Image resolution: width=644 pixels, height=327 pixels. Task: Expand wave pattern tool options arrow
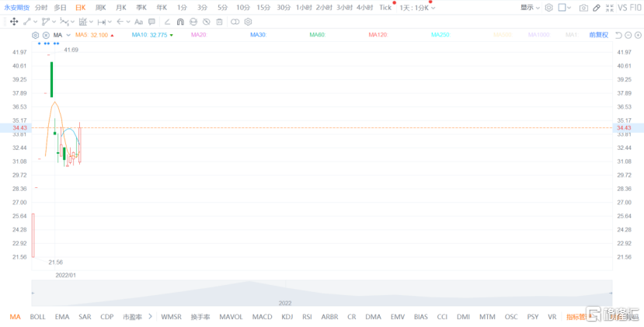coord(73,23)
